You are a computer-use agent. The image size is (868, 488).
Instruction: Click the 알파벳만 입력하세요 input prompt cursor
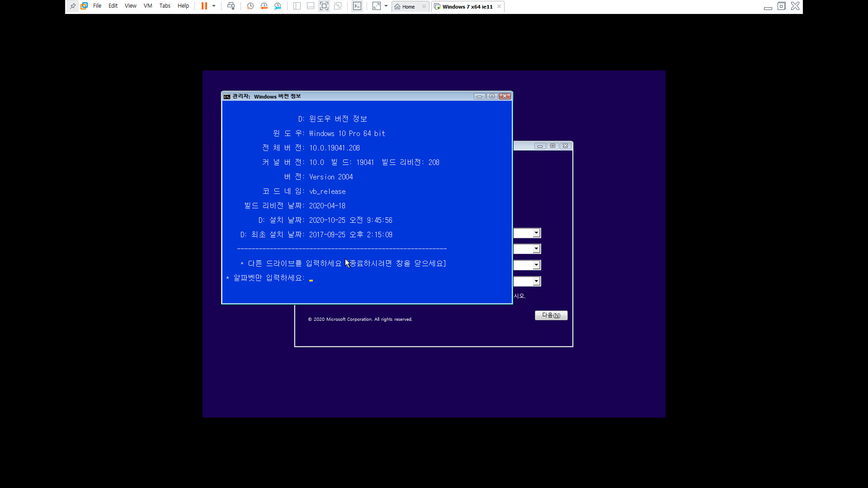tap(311, 280)
